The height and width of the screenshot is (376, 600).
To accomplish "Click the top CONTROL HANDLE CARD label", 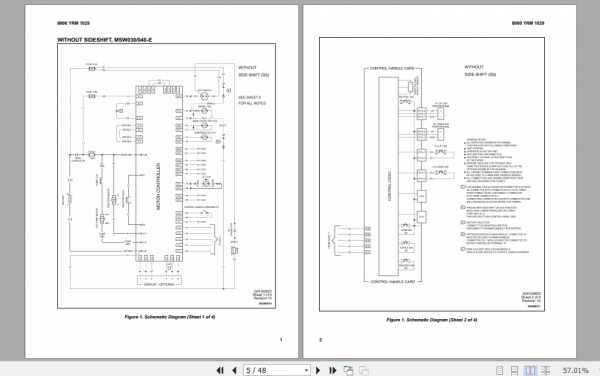I will pyautogui.click(x=392, y=68).
